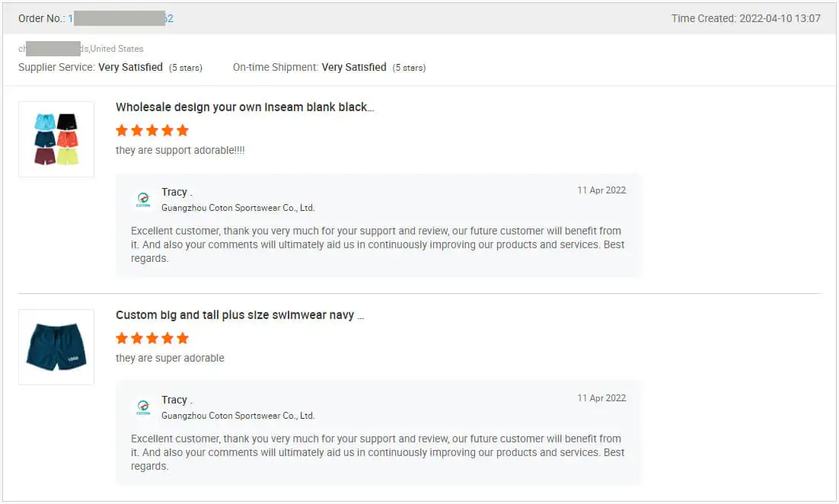The height and width of the screenshot is (504, 839).
Task: Click the five-star rating under plus size swimwear
Action: click(152, 338)
